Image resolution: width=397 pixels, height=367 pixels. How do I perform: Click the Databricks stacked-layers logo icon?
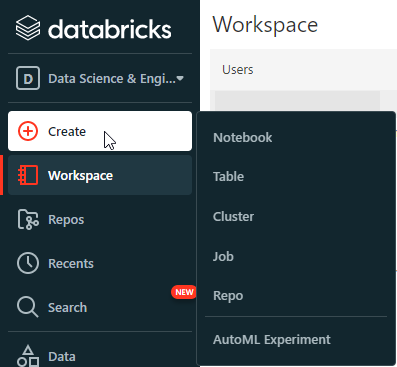tap(28, 28)
